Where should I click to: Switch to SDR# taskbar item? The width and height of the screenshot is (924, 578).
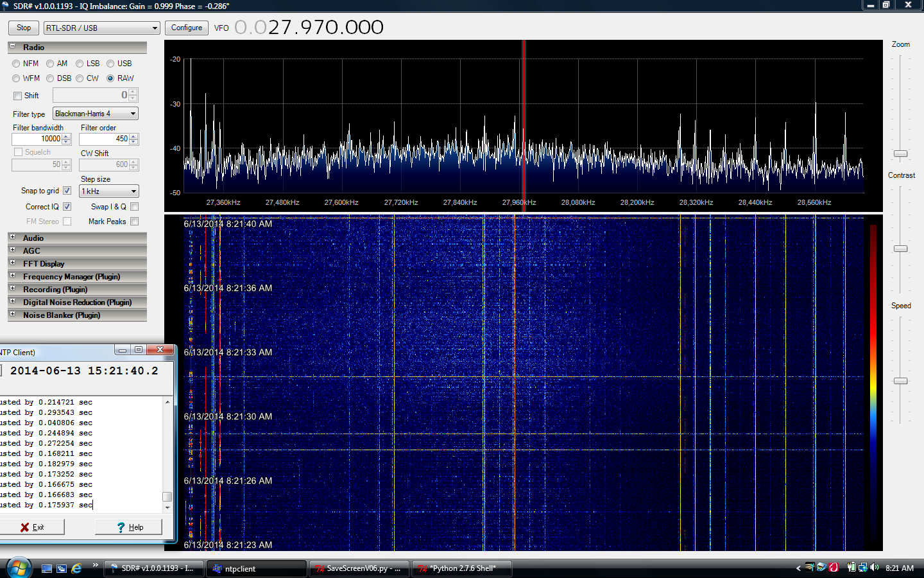point(154,568)
